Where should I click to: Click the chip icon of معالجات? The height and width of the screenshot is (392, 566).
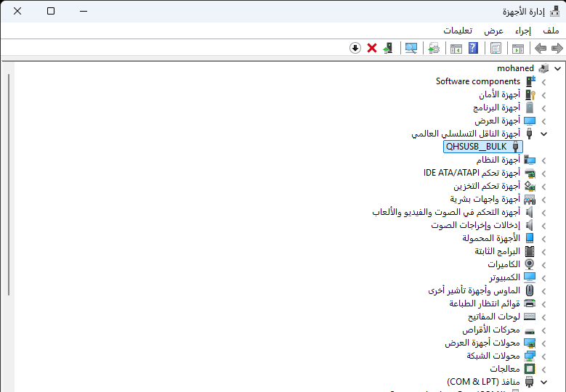(530, 369)
